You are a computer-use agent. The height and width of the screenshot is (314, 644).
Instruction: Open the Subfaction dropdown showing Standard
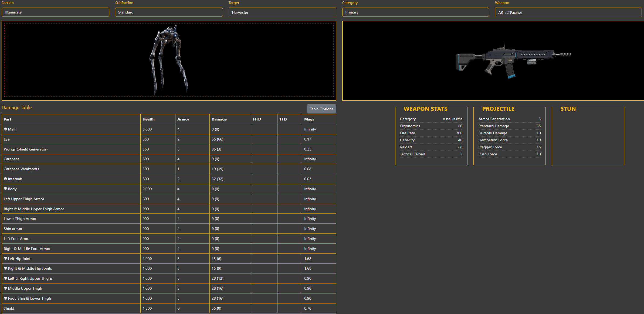click(169, 12)
